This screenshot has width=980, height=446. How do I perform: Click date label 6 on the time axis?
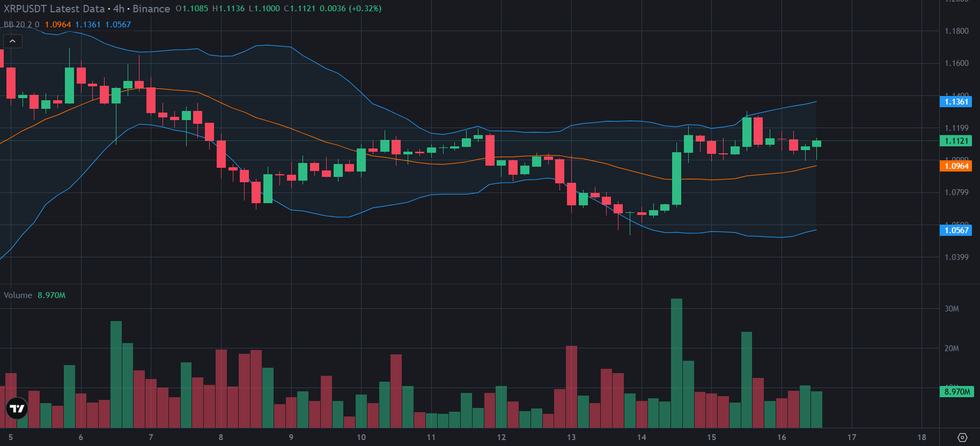click(81, 437)
